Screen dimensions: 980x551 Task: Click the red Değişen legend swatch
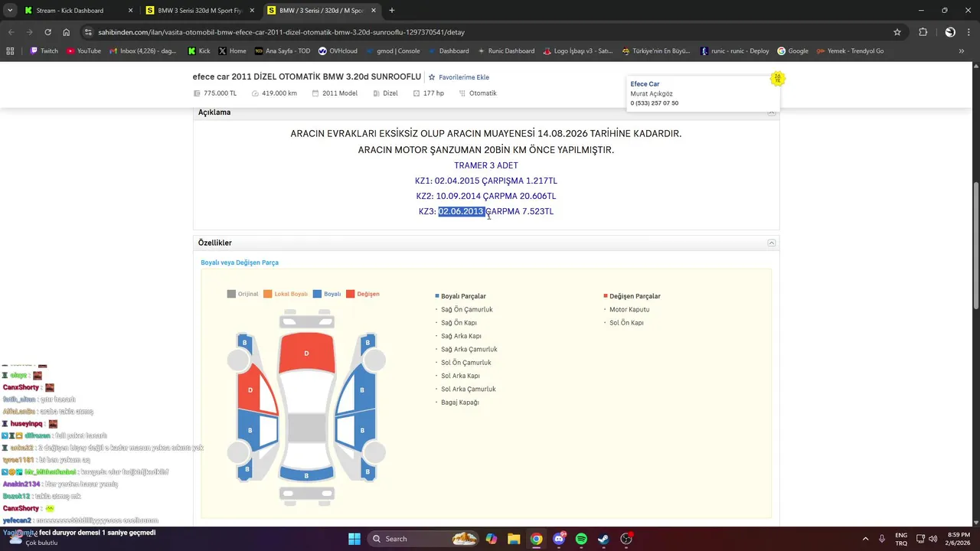click(350, 294)
